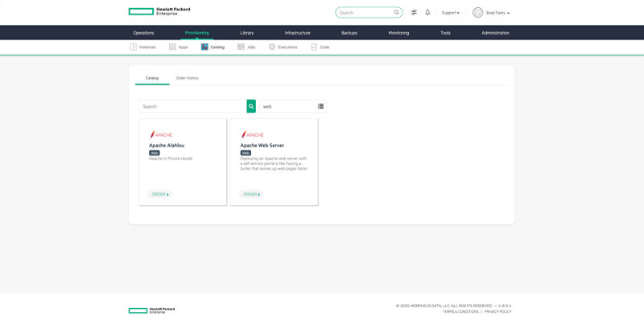The height and width of the screenshot is (333, 644).
Task: Order the Apache Alahlou item
Action: 160,194
